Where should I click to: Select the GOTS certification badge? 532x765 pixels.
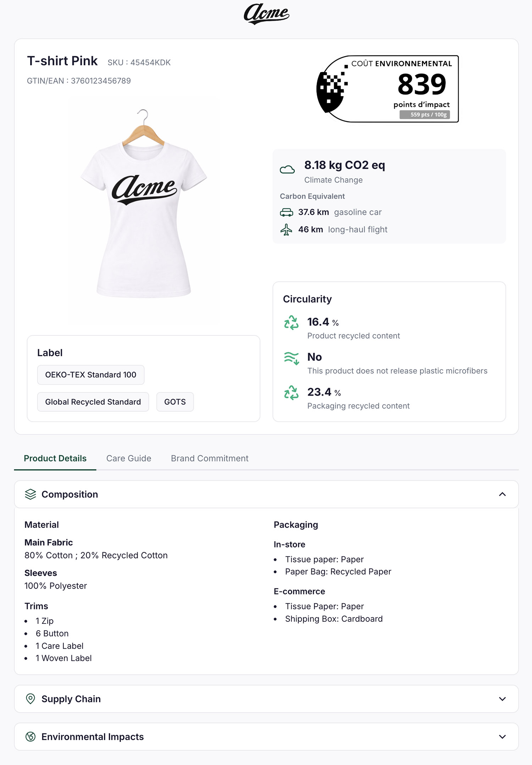click(x=174, y=402)
